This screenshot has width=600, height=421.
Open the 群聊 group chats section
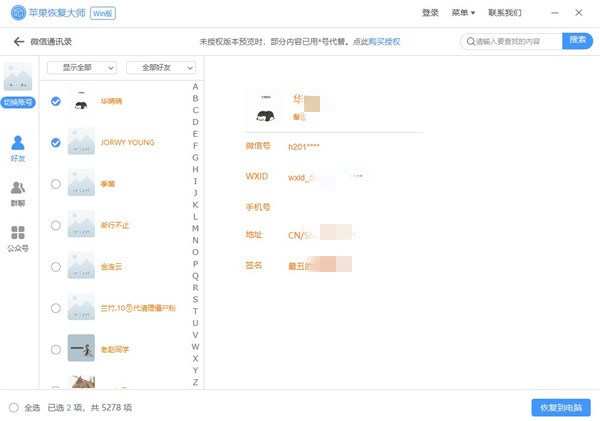pos(18,194)
